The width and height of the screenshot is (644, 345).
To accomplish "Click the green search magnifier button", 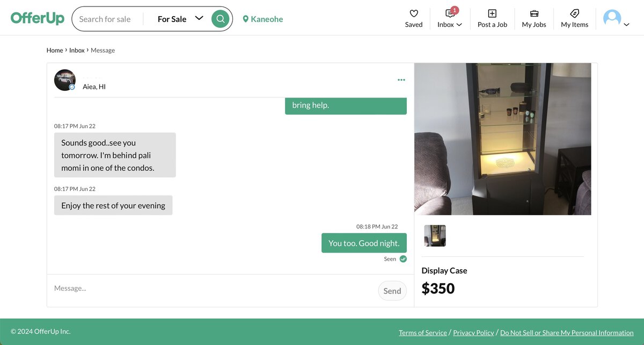I will [220, 19].
